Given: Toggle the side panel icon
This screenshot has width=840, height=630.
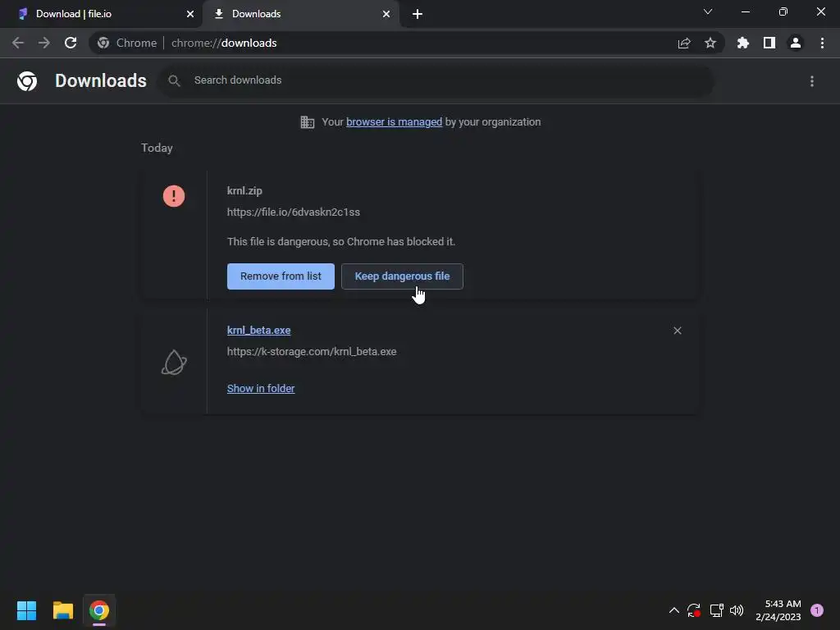Looking at the screenshot, I should [769, 43].
